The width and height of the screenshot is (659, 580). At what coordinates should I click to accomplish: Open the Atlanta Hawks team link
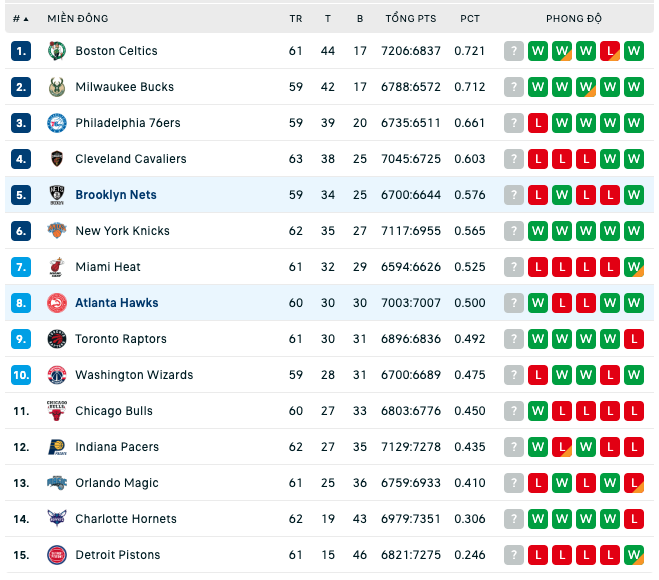tap(116, 303)
